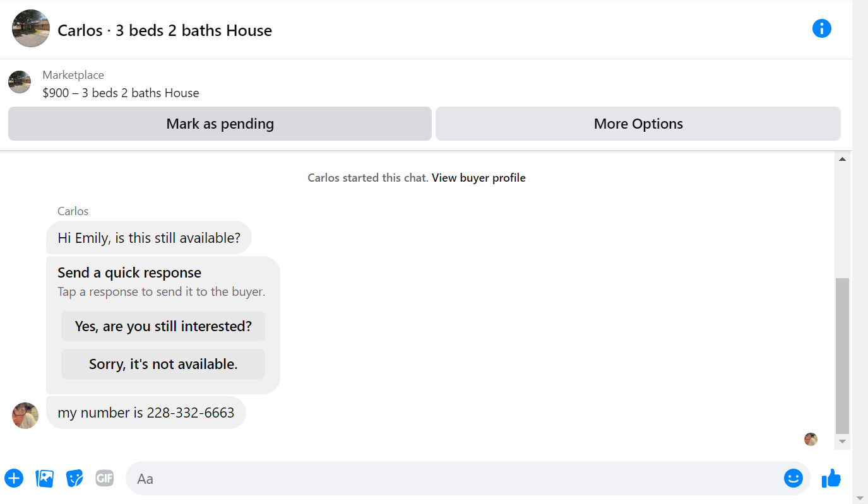Click sender avatar beside phone number message
The width and height of the screenshot is (868, 504).
pyautogui.click(x=25, y=416)
